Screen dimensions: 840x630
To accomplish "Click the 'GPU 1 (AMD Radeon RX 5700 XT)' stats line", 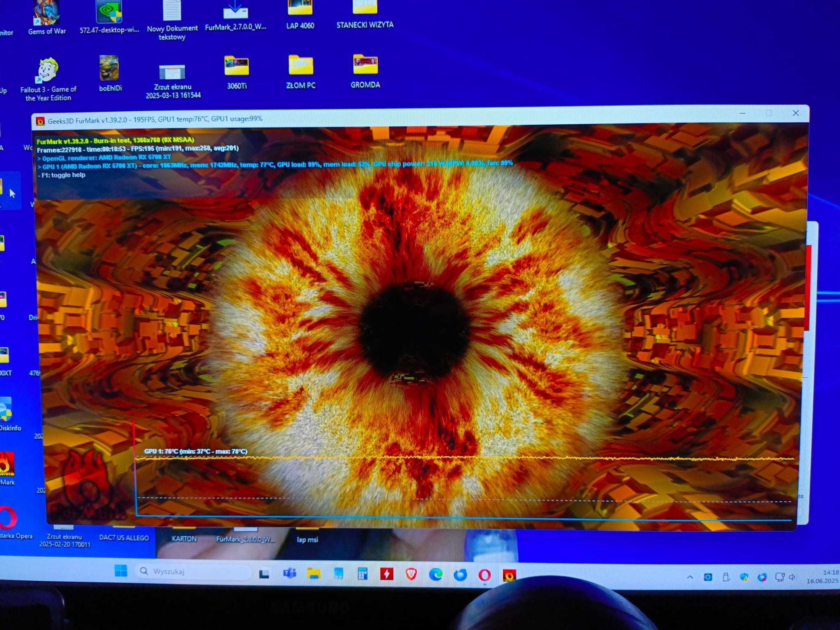I will [x=275, y=164].
